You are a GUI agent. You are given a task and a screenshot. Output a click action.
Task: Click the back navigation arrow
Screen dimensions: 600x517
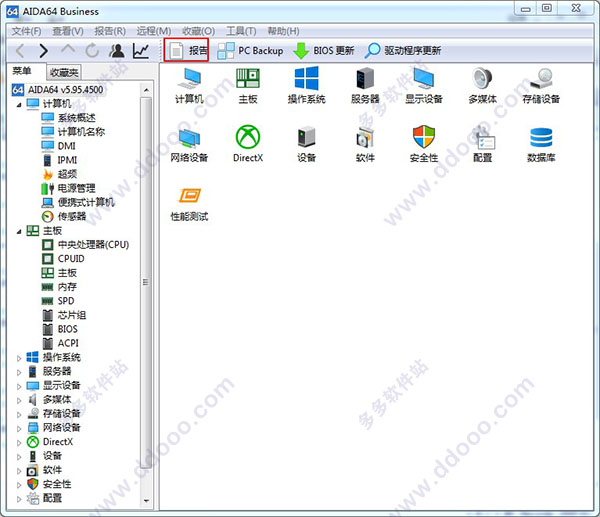coord(20,51)
